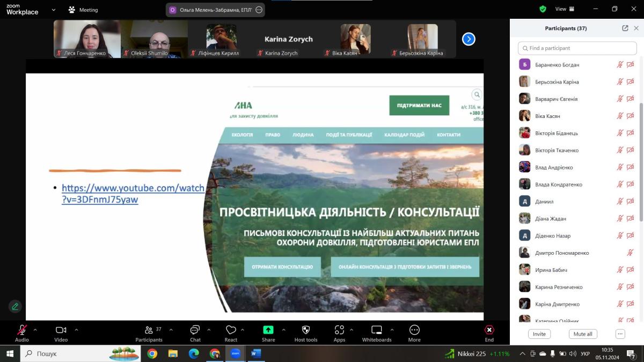Open share options for Ольга Мелень-Забрамна
The image size is (644, 362).
(x=259, y=10)
